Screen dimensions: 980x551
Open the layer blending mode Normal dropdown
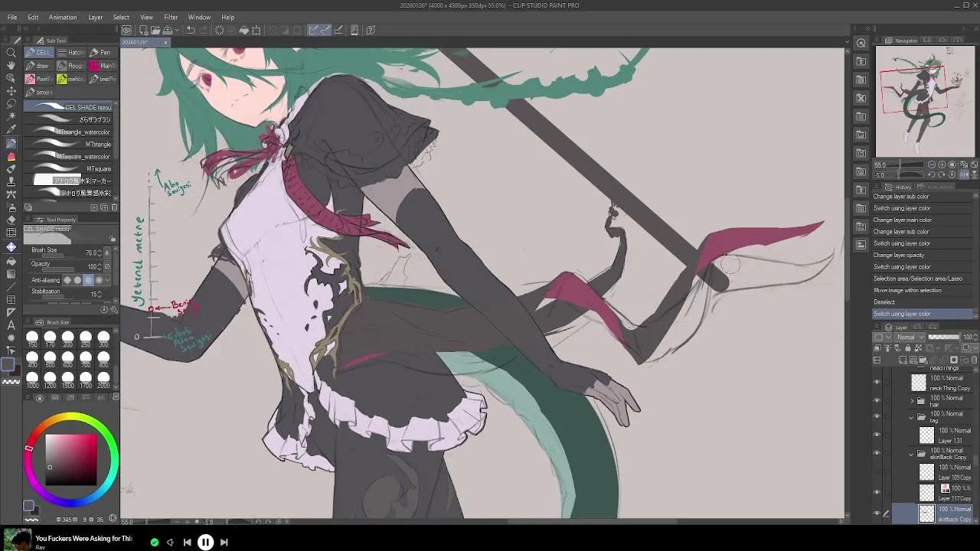910,337
